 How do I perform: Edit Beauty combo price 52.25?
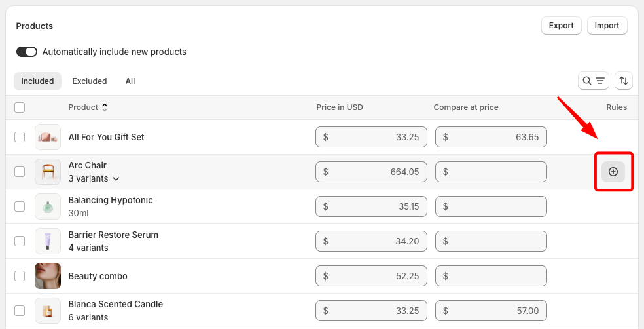point(371,276)
